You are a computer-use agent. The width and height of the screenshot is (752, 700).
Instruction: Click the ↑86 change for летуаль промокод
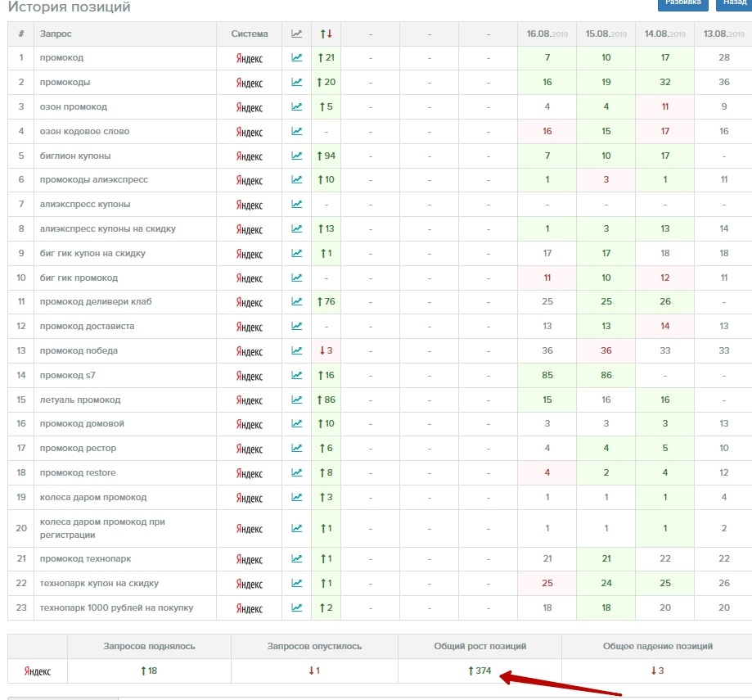point(326,400)
